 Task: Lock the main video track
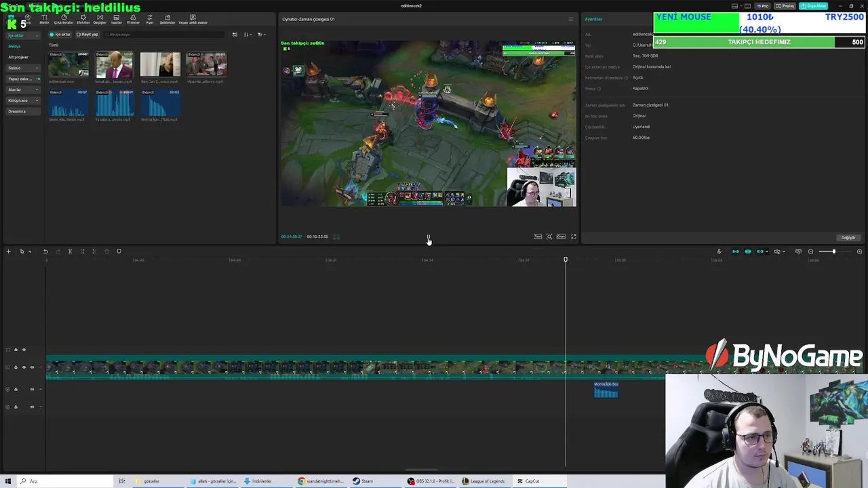click(x=16, y=367)
